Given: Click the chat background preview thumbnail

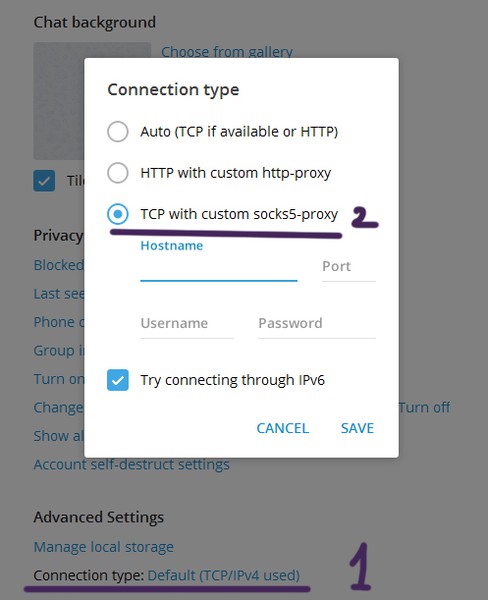Looking at the screenshot, I should 59,101.
